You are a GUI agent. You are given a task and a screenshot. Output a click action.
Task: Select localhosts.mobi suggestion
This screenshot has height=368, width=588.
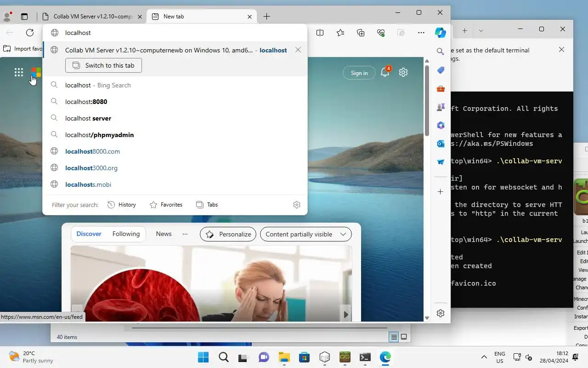pos(175,184)
